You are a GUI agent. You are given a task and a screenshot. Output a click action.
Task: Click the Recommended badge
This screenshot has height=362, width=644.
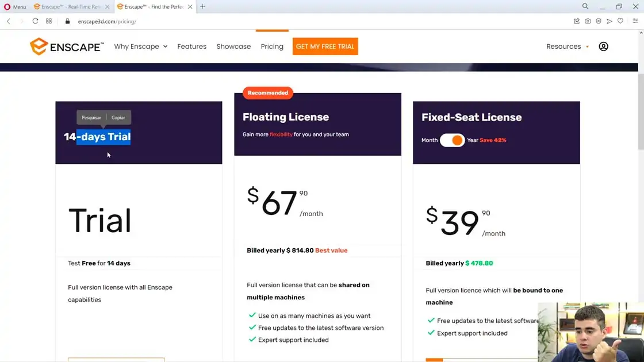[x=268, y=93]
